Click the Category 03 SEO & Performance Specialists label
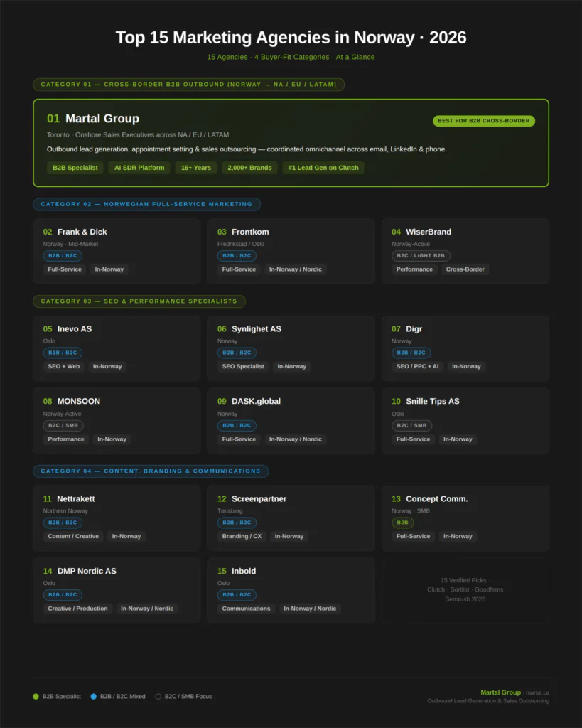Viewport: 582px width, 728px height. pos(139,301)
